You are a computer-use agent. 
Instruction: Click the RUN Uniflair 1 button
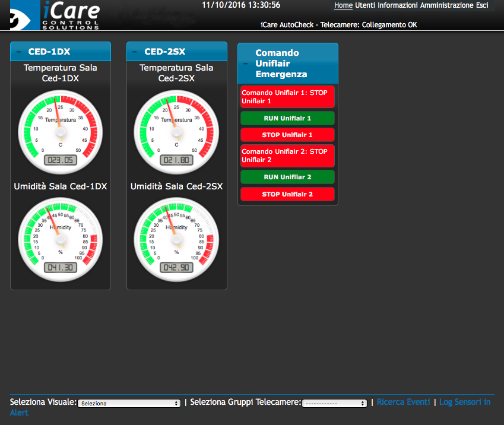pos(287,118)
